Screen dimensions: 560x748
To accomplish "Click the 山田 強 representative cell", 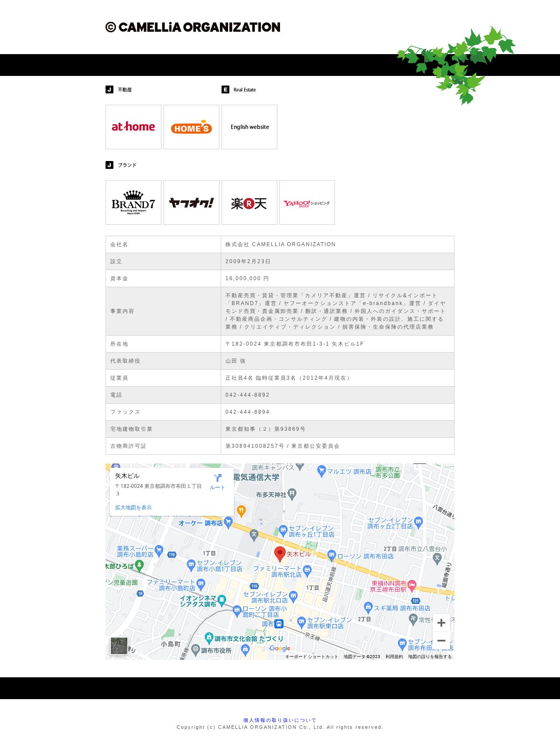I will [338, 361].
